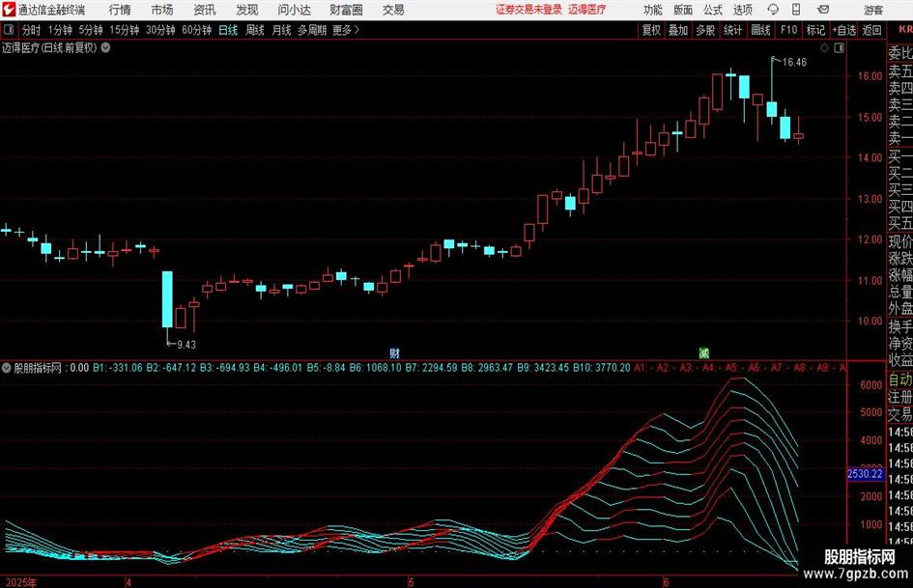Click the 财 marker on the chart axis

coord(394,352)
